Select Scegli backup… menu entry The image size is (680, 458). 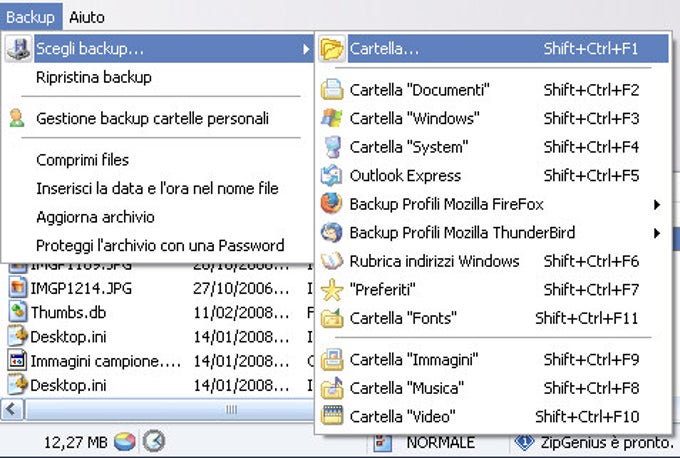point(159,48)
